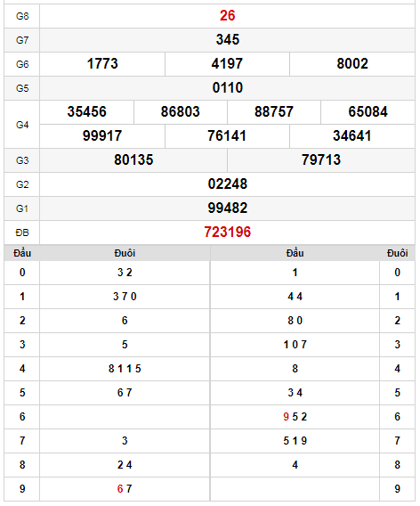Click tails with red 6 for head 9
Viewport: 420px width, 506px height.
tap(125, 488)
